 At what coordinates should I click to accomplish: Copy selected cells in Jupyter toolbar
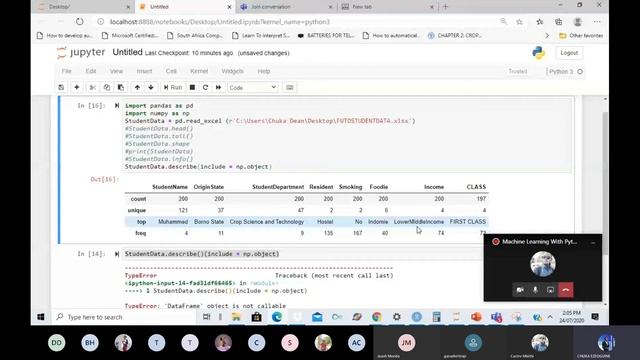click(x=107, y=87)
